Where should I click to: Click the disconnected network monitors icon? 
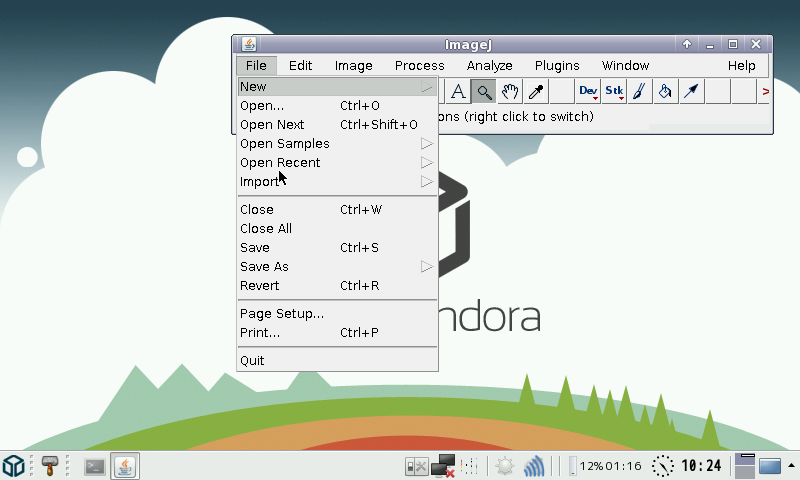(x=443, y=466)
